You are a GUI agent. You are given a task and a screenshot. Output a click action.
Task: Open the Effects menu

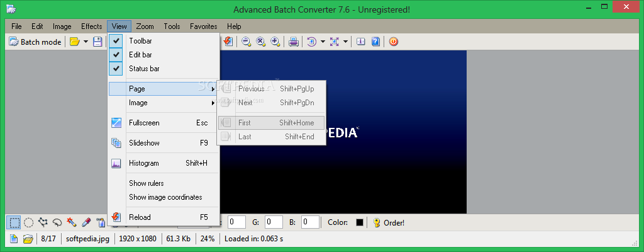click(x=92, y=26)
